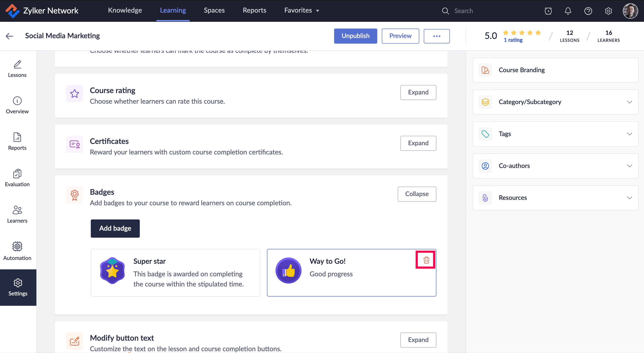Switch to the Knowledge tab
The width and height of the screenshot is (644, 353).
125,10
